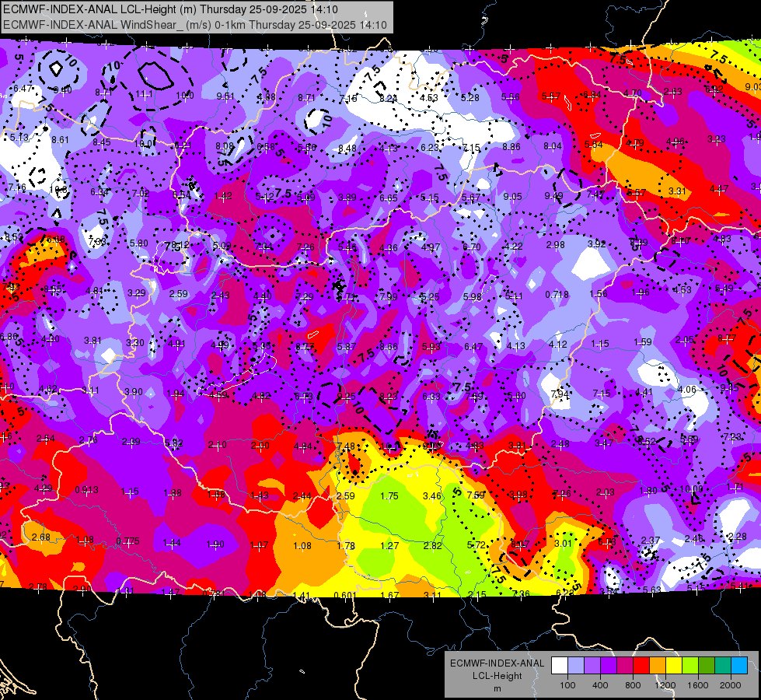Click the legend tick label 2000
Screen dimensions: 761x700
tap(731, 685)
